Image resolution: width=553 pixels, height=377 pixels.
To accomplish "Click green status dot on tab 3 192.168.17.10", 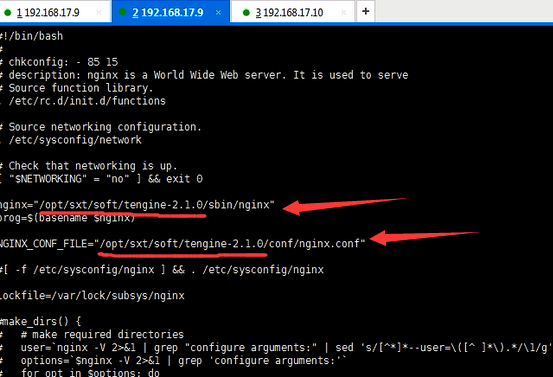I will (x=247, y=13).
